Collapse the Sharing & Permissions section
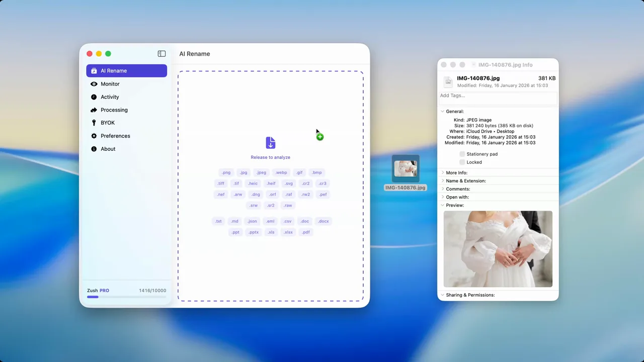Image resolution: width=644 pixels, height=362 pixels. click(443, 295)
